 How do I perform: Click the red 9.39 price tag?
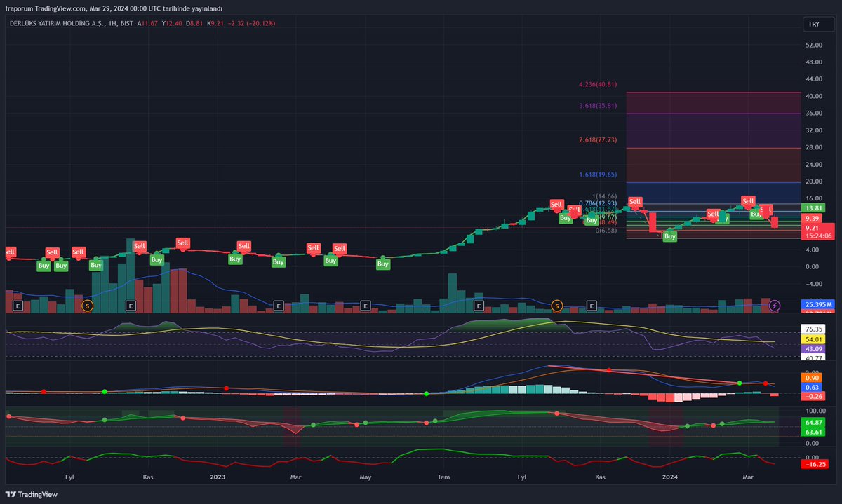813,218
